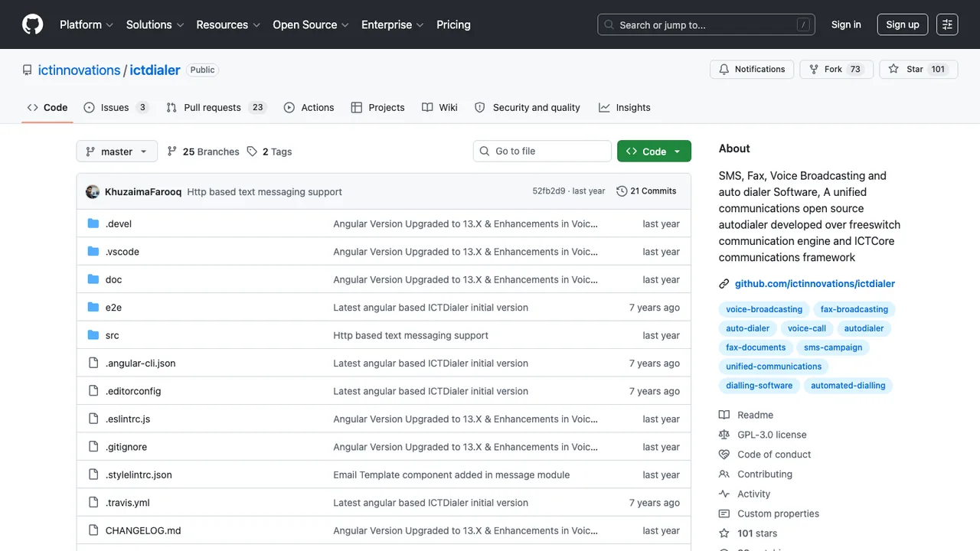The width and height of the screenshot is (980, 551).
Task: Open the command palette icon button
Action: (947, 24)
